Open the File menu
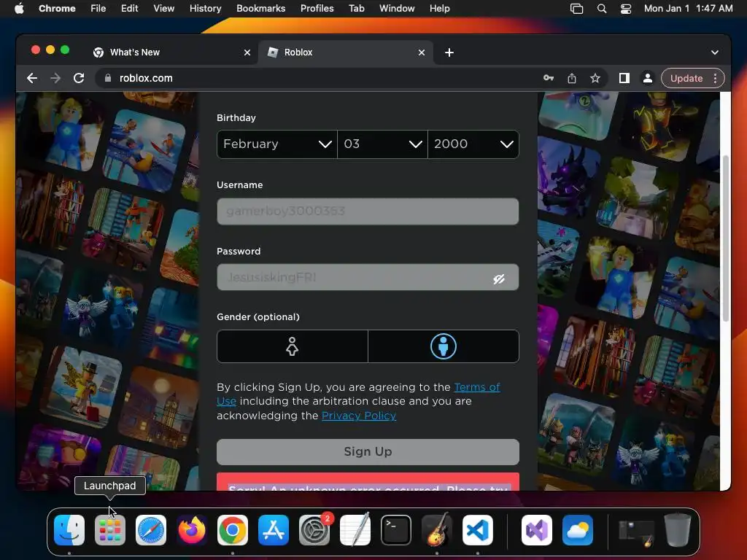The image size is (747, 560). click(x=98, y=9)
